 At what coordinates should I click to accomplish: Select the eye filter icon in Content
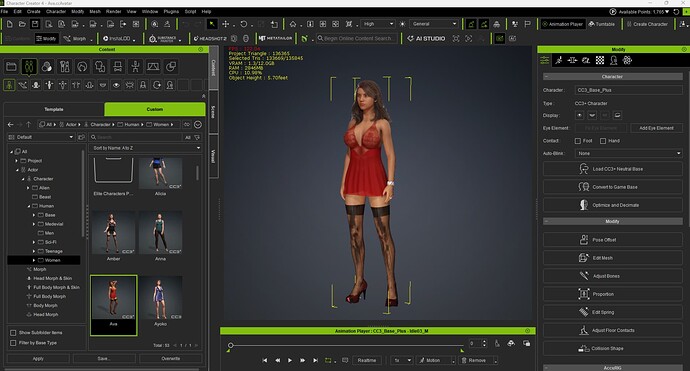[116, 85]
